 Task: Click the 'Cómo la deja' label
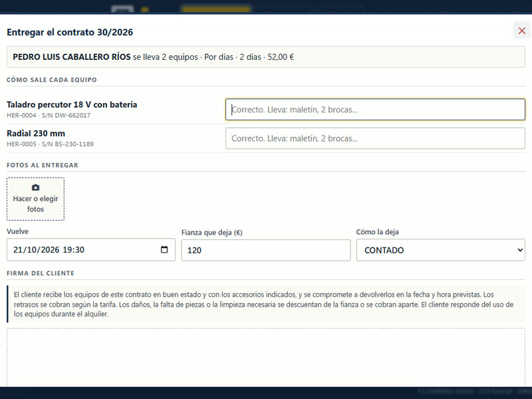point(377,232)
